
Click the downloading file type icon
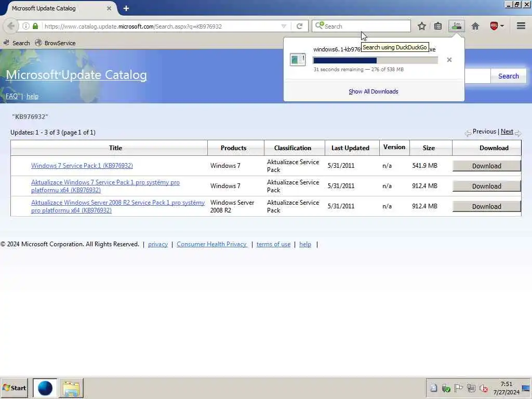point(298,60)
